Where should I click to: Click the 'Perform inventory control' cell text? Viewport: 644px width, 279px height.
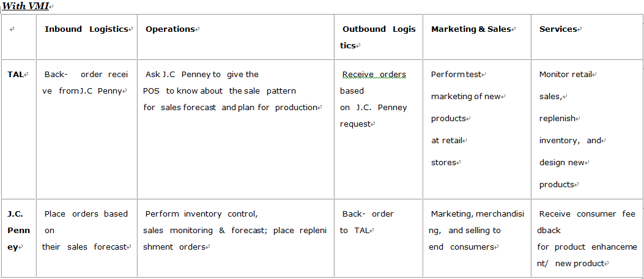[x=202, y=214]
